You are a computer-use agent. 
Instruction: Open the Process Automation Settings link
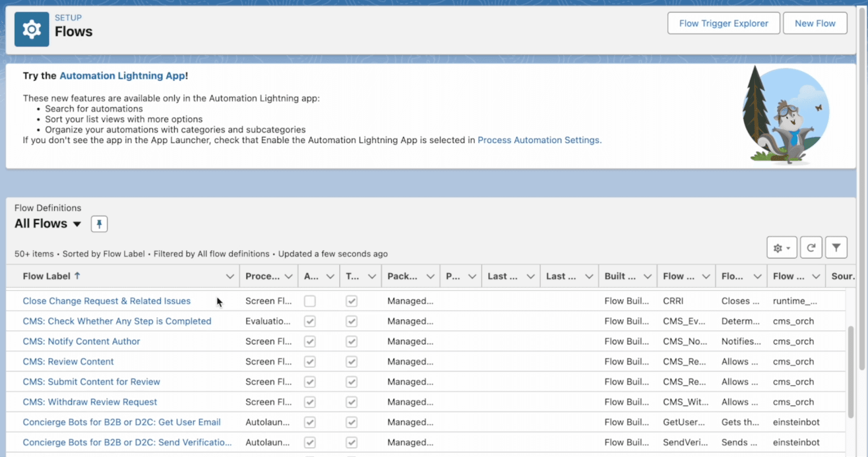point(539,140)
